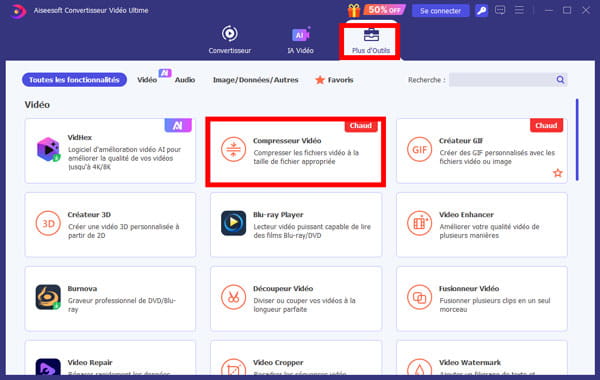Open the Découpeur Vidéo scissors icon
The height and width of the screenshot is (380, 600).
pos(233,297)
